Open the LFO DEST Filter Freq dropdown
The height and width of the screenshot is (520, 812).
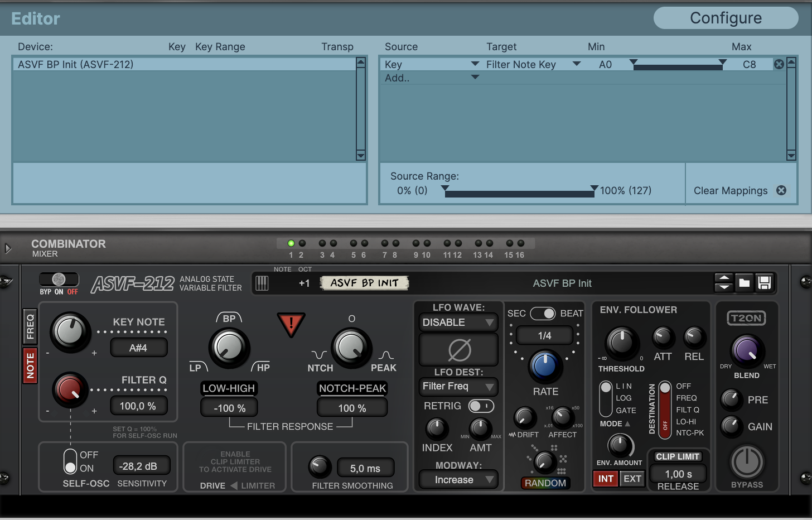click(458, 386)
